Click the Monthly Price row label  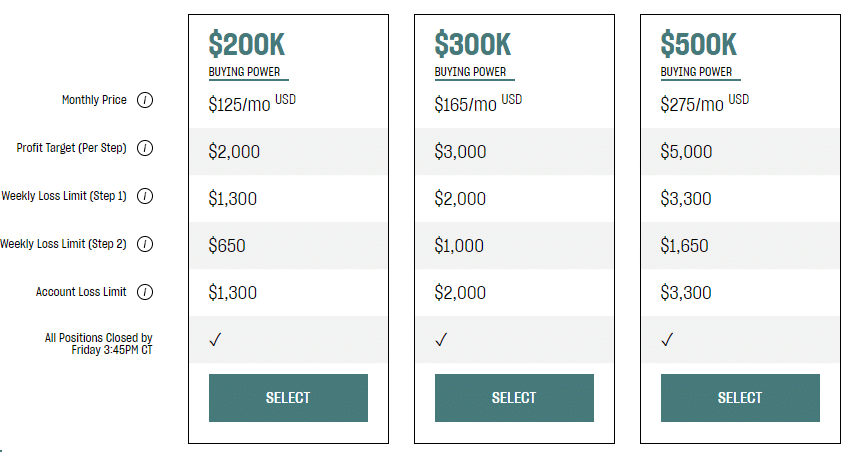[x=94, y=100]
